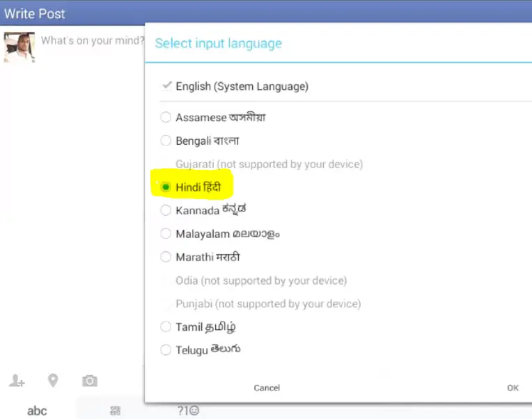Select the Hindi radio button

[x=166, y=187]
